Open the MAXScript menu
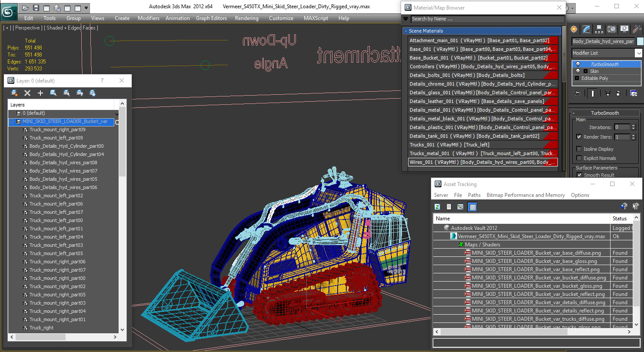 click(x=316, y=18)
